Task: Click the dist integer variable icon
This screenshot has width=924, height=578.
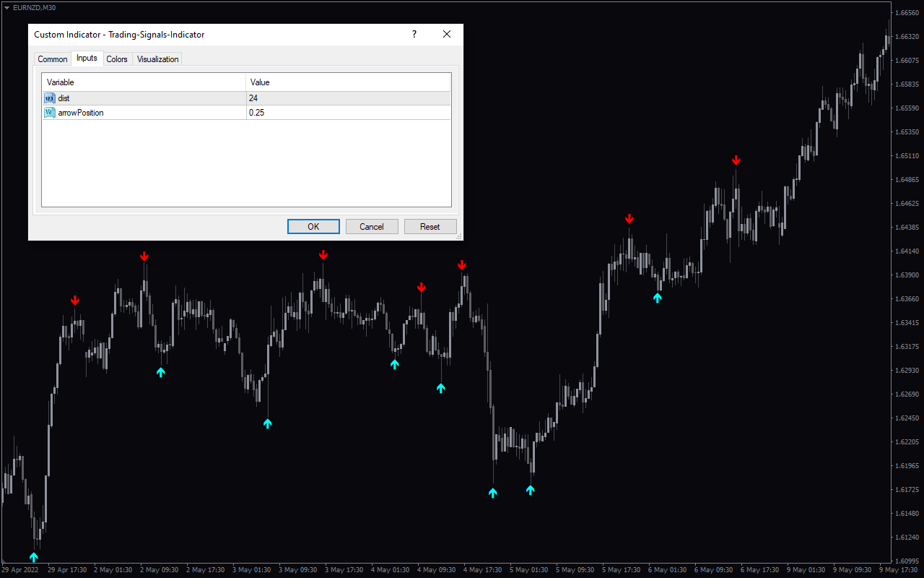Action: (x=49, y=98)
